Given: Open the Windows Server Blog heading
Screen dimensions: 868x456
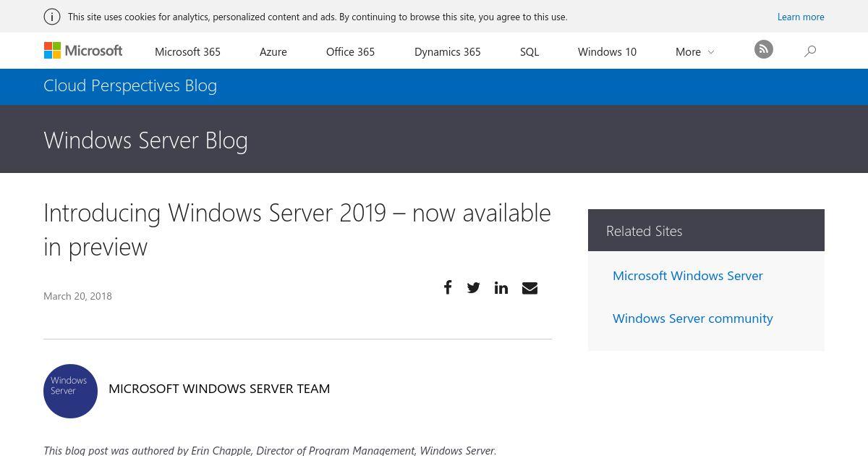Looking at the screenshot, I should [145, 140].
